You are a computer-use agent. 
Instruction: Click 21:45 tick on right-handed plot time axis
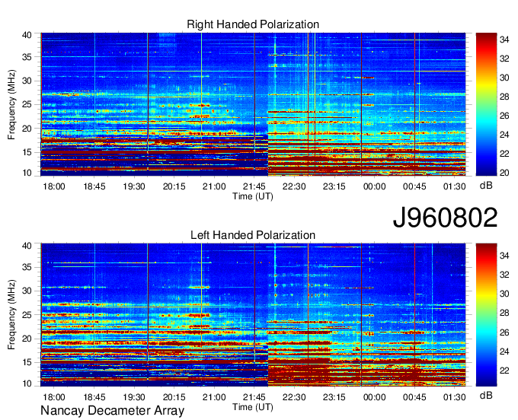click(254, 186)
